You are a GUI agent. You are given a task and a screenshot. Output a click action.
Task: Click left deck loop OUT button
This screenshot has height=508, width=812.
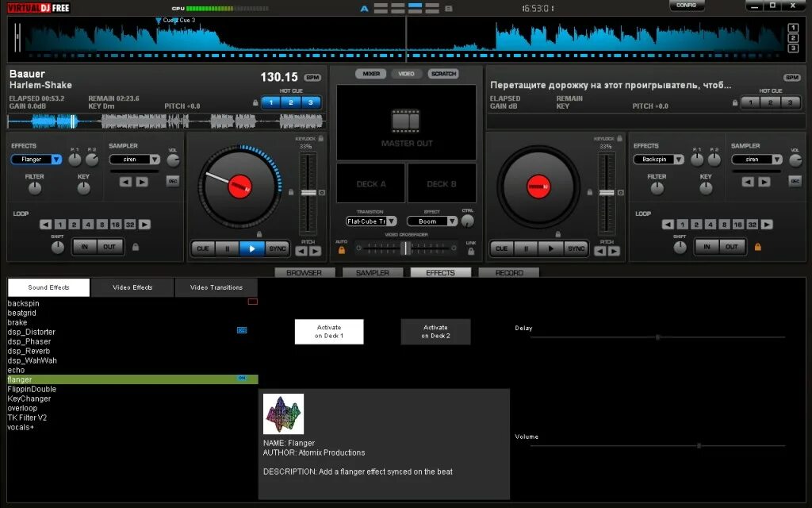coord(109,247)
